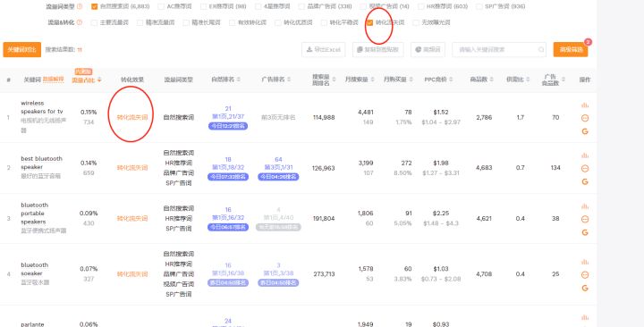Uncheck the 转化流失词 checkbox
Image resolution: width=644 pixels, height=327 pixels.
coord(369,22)
